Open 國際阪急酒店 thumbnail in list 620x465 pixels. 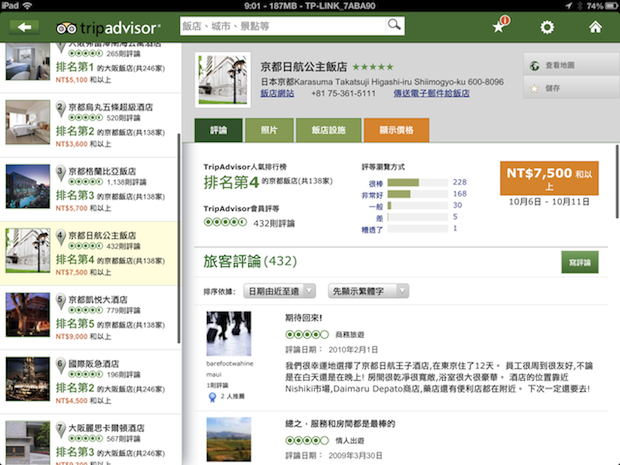(x=28, y=379)
